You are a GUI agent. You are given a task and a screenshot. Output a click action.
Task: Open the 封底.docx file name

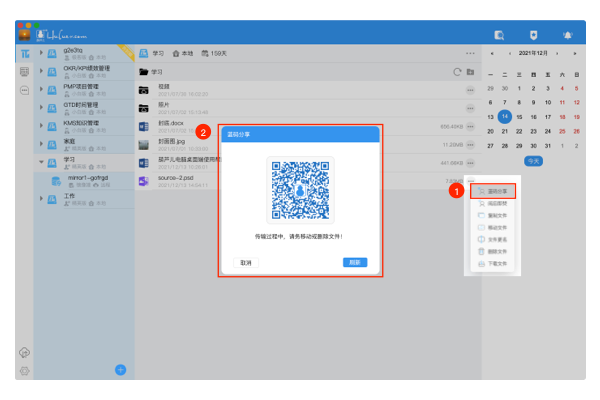click(171, 123)
